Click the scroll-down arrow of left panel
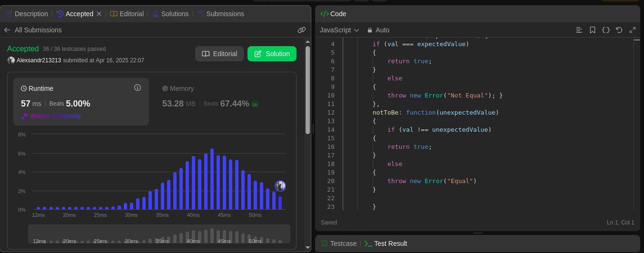This screenshot has height=253, width=644. pos(308,247)
